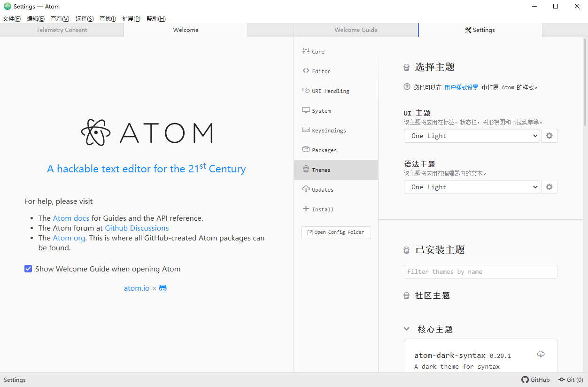The height and width of the screenshot is (387, 588).
Task: Click the System monitor icon
Action: coord(306,110)
